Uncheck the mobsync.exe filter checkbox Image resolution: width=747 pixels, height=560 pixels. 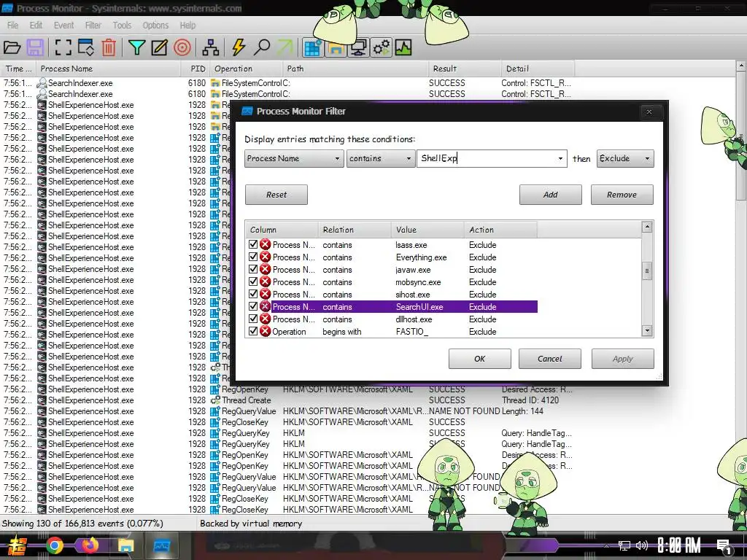253,281
